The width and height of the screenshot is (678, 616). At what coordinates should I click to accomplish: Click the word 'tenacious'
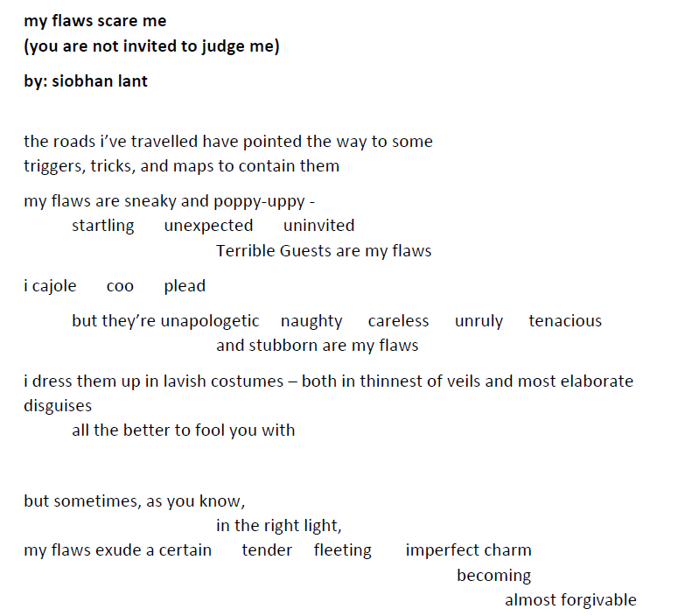pyautogui.click(x=565, y=321)
